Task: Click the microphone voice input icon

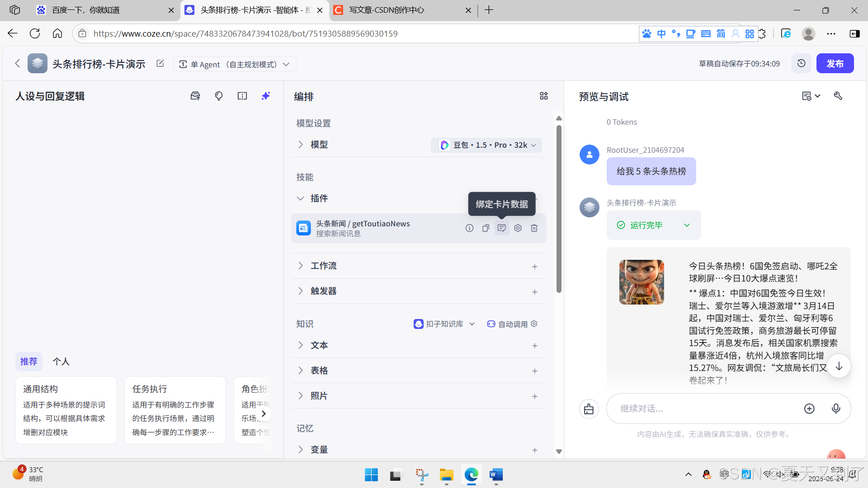Action: (x=836, y=408)
